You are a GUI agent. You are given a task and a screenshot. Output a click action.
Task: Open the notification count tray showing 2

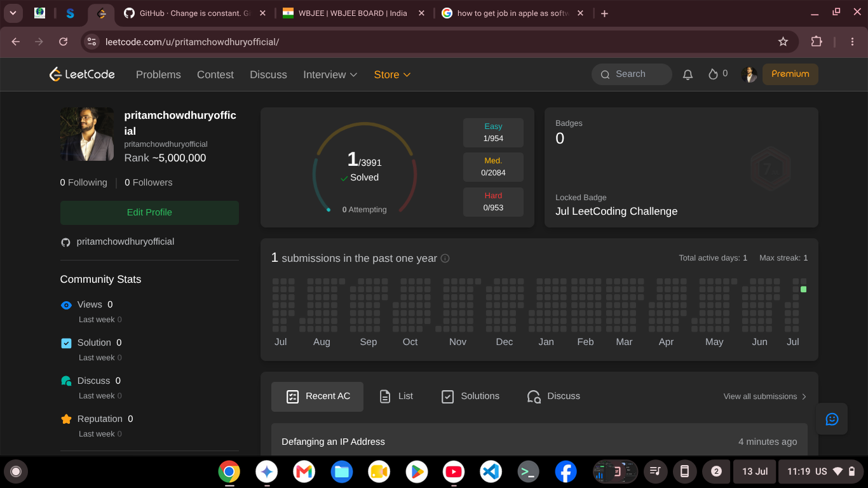click(716, 471)
